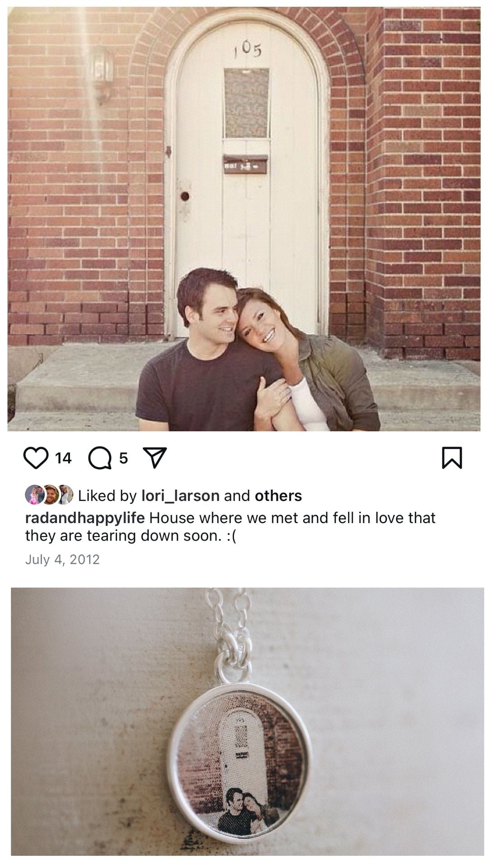Click the mail slot on the white door
Image resolution: width=488 pixels, height=868 pixels.
(244, 160)
